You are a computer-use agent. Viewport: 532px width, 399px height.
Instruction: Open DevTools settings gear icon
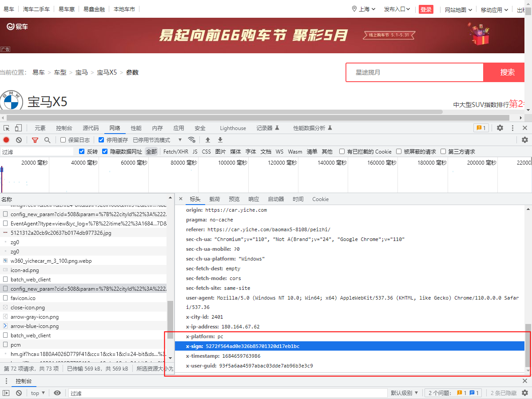[x=500, y=128]
